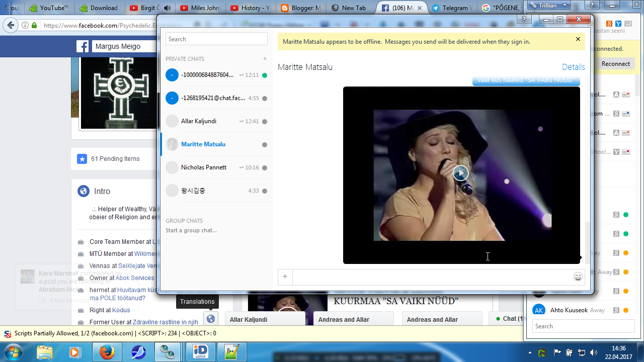The height and width of the screenshot is (362, 644).
Task: Click the Reconnect button
Action: pos(615,64)
